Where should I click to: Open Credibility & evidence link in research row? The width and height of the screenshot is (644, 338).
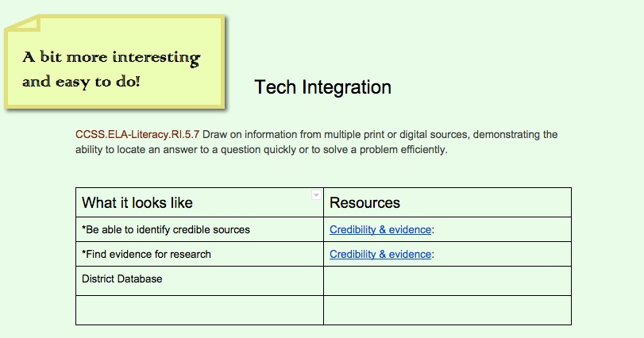tap(380, 255)
